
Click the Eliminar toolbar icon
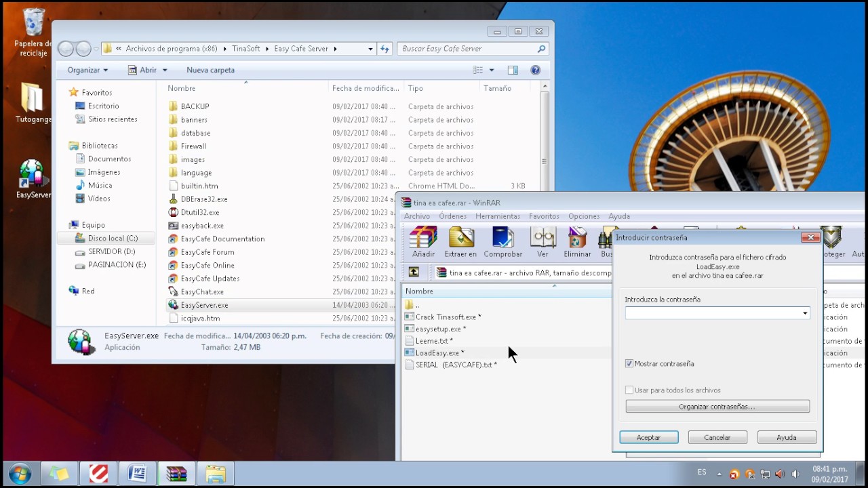coord(577,243)
